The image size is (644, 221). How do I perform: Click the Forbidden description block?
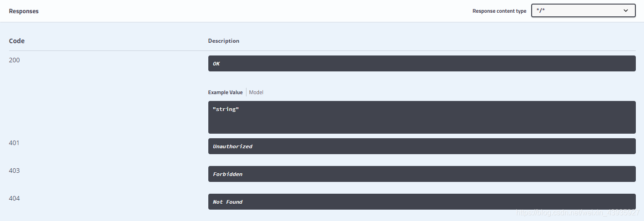421,174
